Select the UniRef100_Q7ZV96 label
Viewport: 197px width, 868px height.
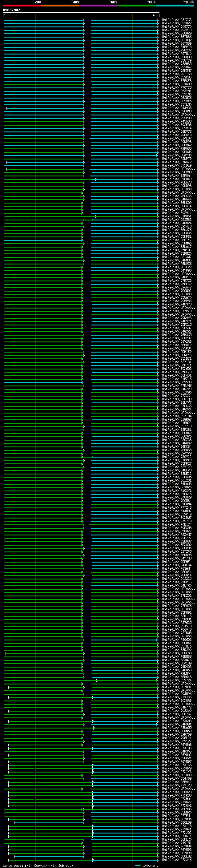point(176,392)
